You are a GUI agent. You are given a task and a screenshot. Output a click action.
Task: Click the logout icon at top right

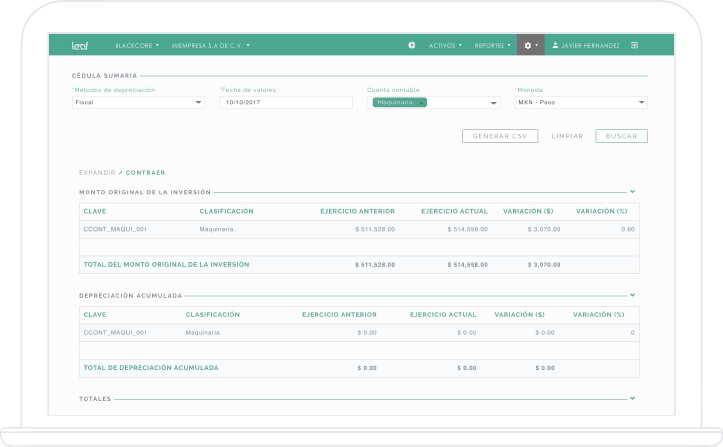coord(634,45)
